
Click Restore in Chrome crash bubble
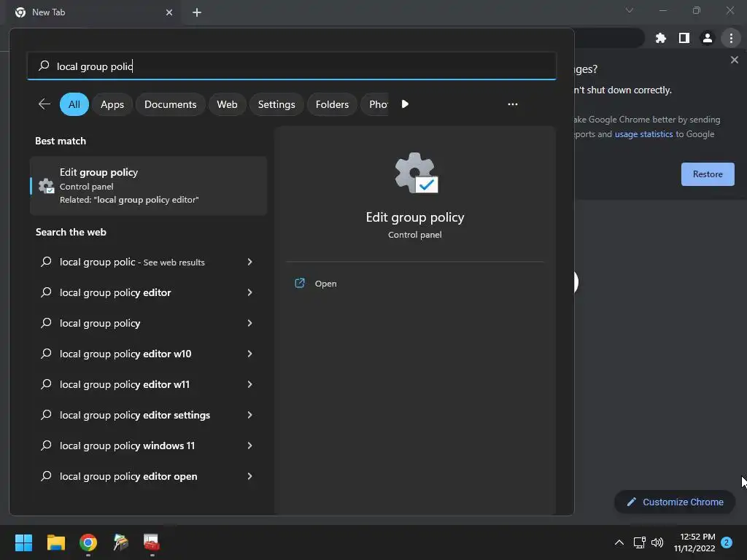pyautogui.click(x=708, y=174)
